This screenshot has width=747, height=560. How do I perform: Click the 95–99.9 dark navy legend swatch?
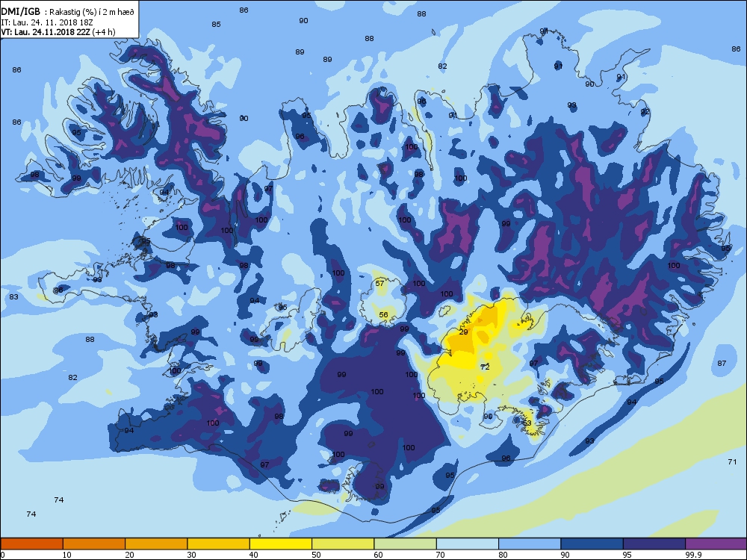[654, 544]
